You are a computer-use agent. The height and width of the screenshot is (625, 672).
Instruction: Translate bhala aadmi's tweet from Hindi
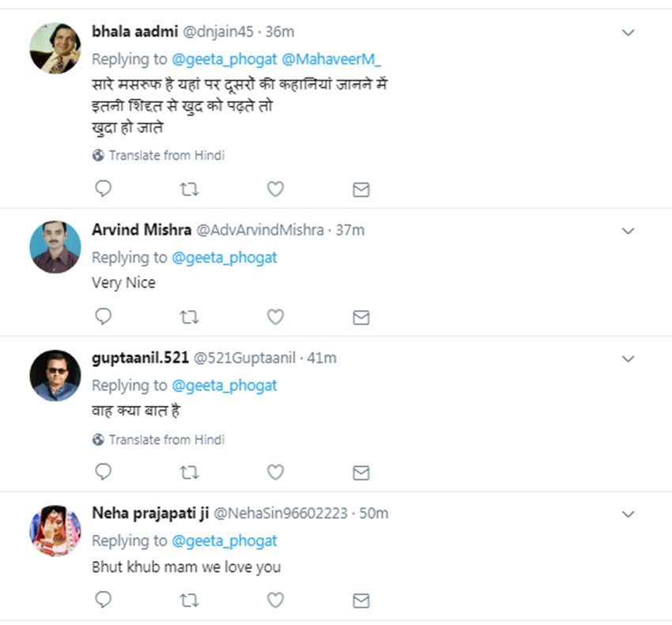click(x=166, y=156)
